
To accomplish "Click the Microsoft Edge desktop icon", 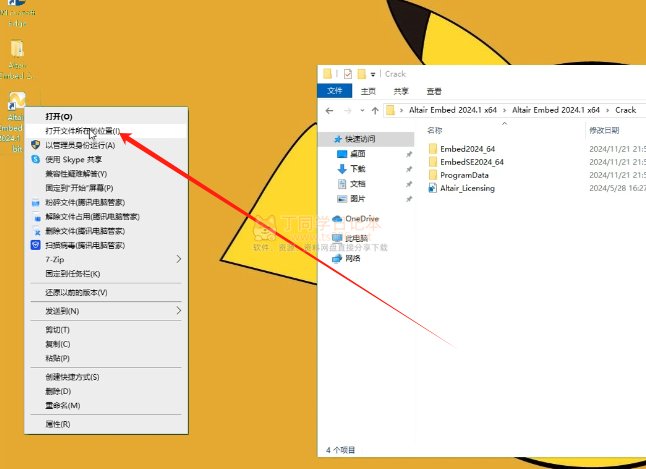I will click(x=17, y=3).
